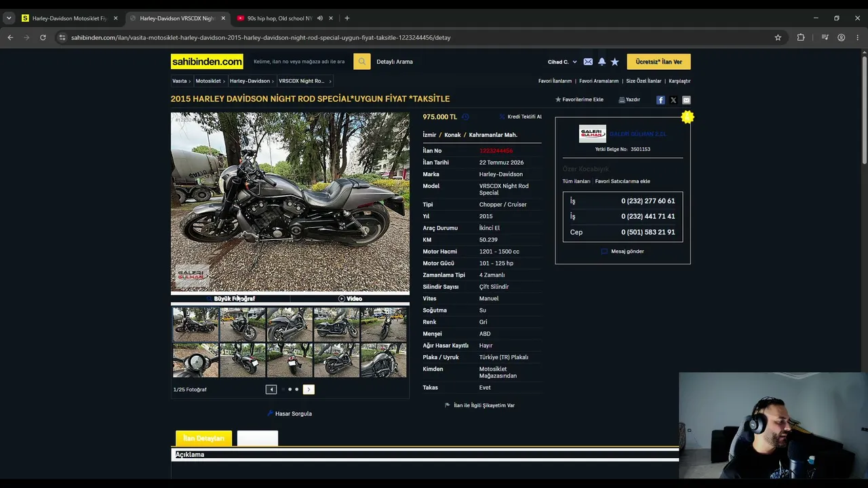The width and height of the screenshot is (868, 488).
Task: Go back in browser
Action: click(10, 37)
